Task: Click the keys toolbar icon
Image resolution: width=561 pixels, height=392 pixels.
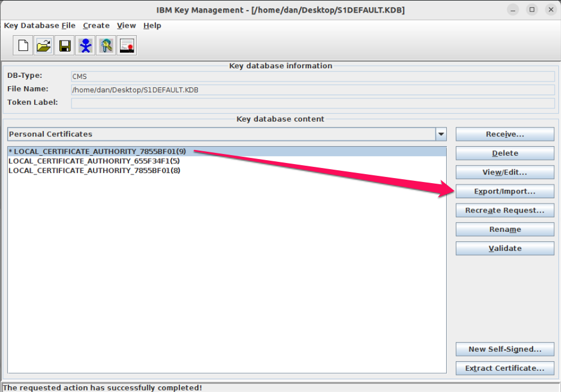Action: tap(106, 46)
